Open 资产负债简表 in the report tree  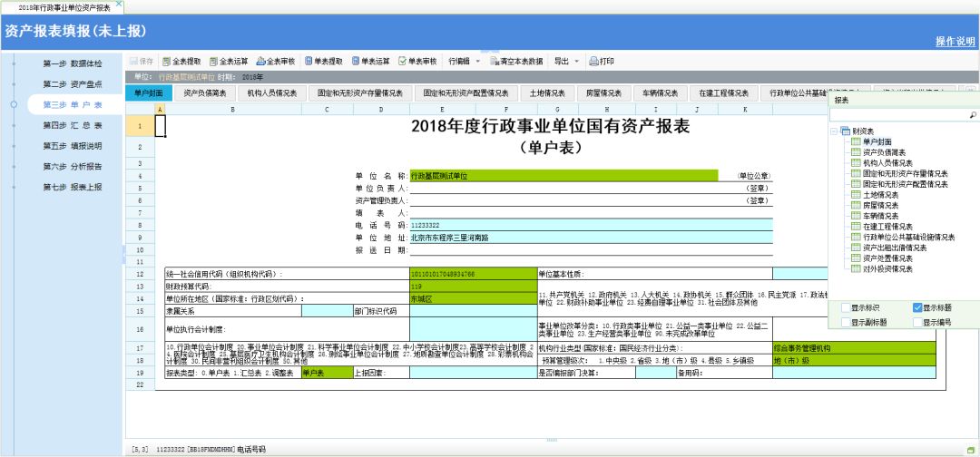[885, 152]
